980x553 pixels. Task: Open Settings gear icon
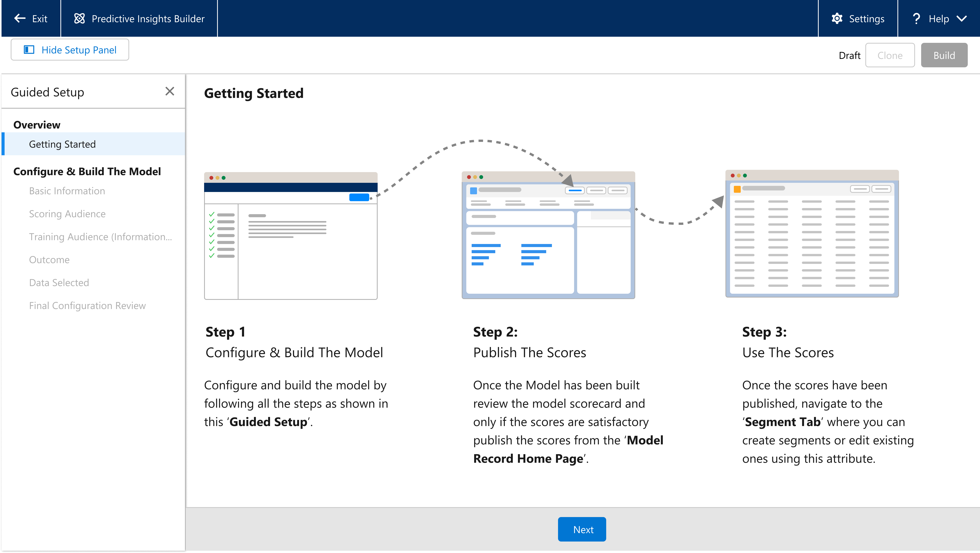click(x=837, y=18)
